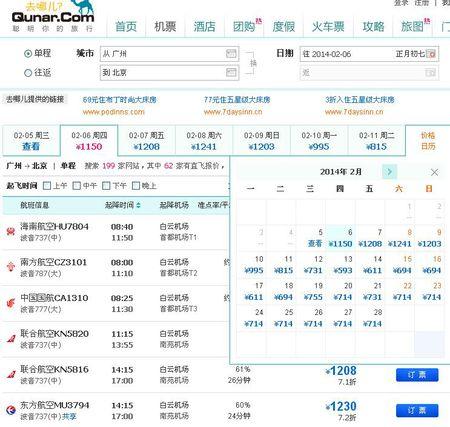Open 团购 navigation tab
Screen dimensions: 450x427
tap(244, 26)
